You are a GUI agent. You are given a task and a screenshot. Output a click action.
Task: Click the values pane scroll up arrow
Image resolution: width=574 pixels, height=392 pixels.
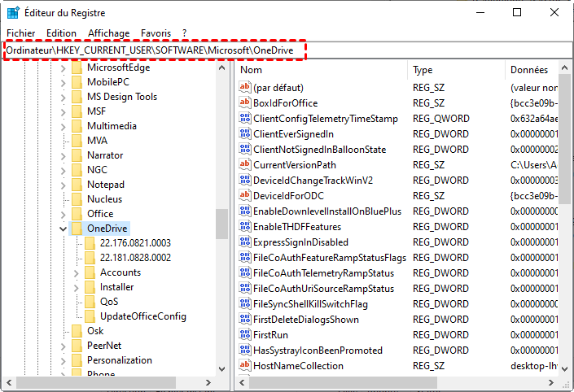[x=564, y=68]
